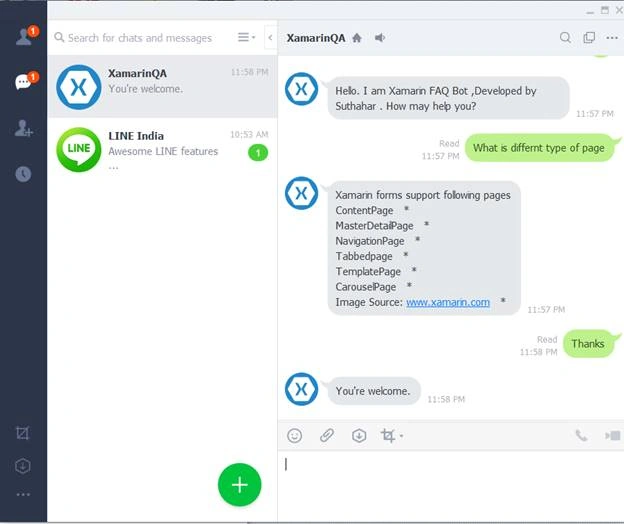
Task: Click 'Tabbedpage' line in bot message
Action: [x=364, y=256]
